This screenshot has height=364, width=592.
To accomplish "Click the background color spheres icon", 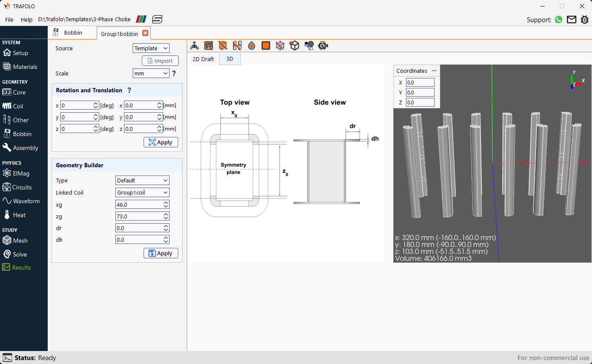I will pos(309,45).
